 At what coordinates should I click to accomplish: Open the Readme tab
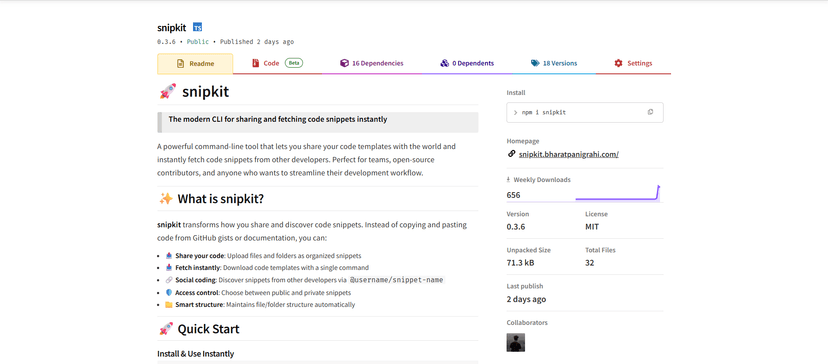pyautogui.click(x=195, y=63)
